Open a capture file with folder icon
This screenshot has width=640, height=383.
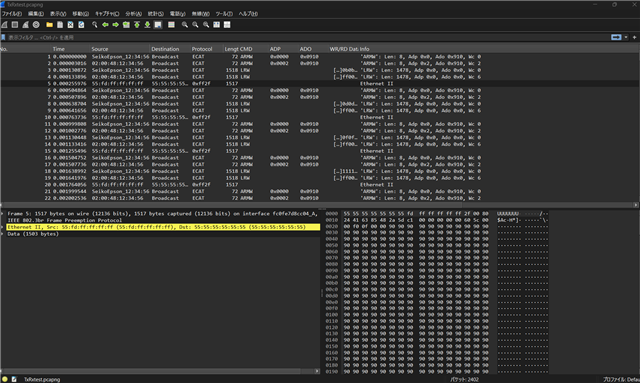[49, 25]
